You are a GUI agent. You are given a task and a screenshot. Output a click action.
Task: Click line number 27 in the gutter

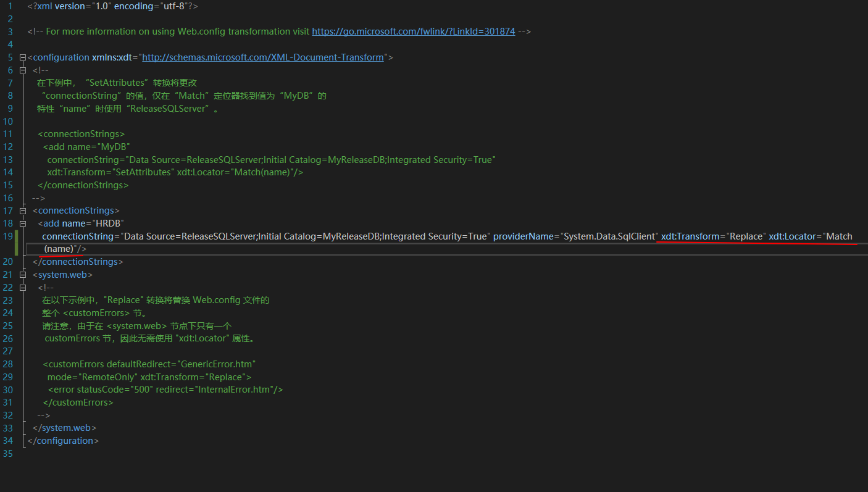pyautogui.click(x=8, y=351)
